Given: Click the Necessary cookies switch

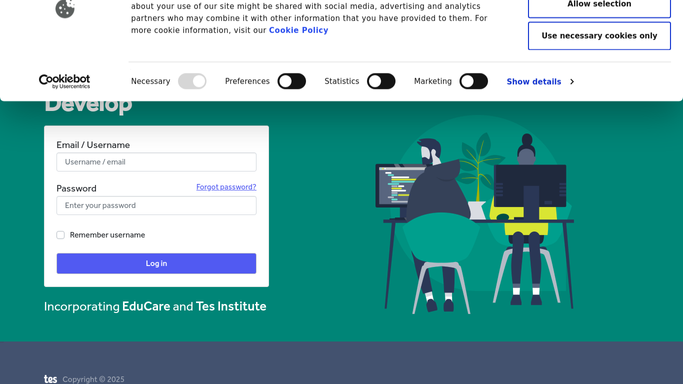Looking at the screenshot, I should pyautogui.click(x=192, y=81).
